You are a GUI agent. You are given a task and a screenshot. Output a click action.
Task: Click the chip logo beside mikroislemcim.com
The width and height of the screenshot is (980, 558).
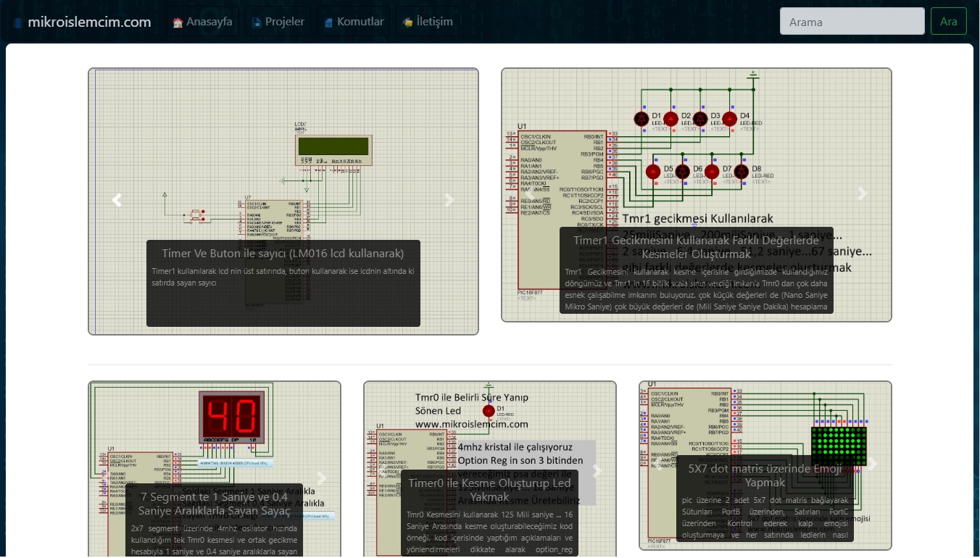pyautogui.click(x=18, y=22)
